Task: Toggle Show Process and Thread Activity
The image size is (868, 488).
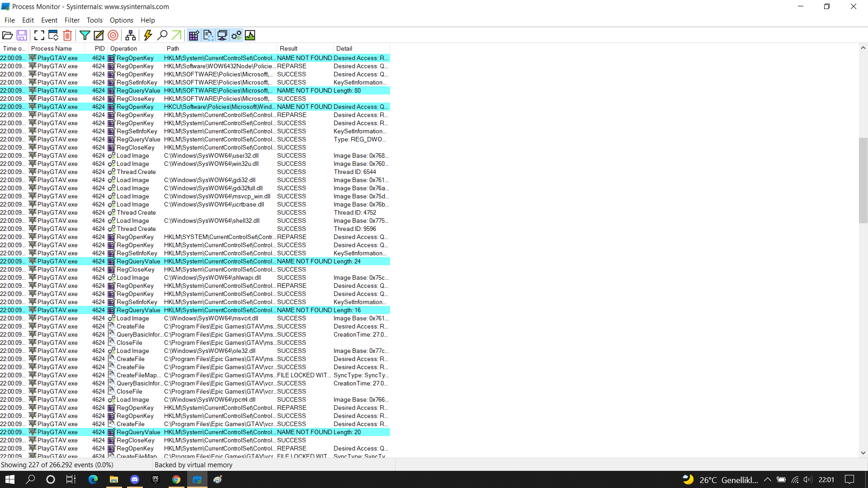Action: tap(236, 35)
